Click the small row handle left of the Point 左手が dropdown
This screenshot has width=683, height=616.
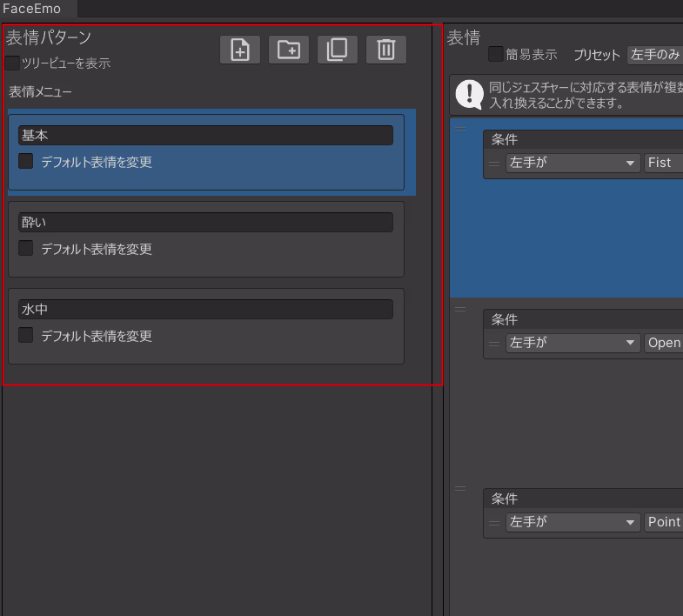pos(494,523)
